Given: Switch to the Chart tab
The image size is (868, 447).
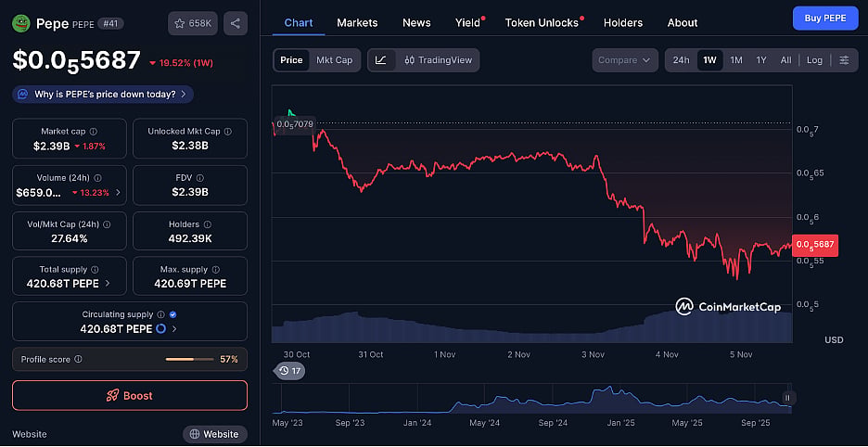Looking at the screenshot, I should (299, 22).
